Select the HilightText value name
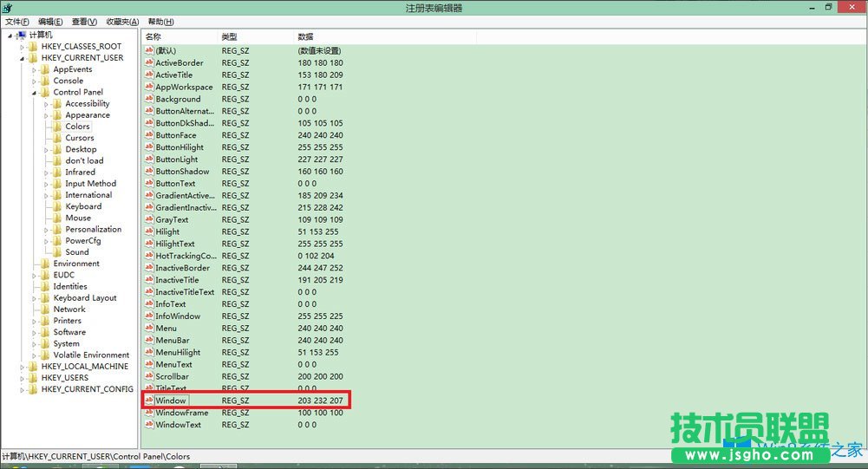The width and height of the screenshot is (868, 469). [175, 244]
